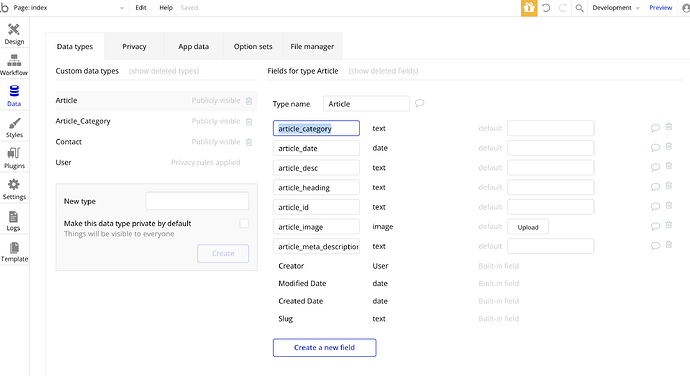Screen dimensions: 690x376
Task: Click the Creator built-in field label
Action: (x=291, y=266)
